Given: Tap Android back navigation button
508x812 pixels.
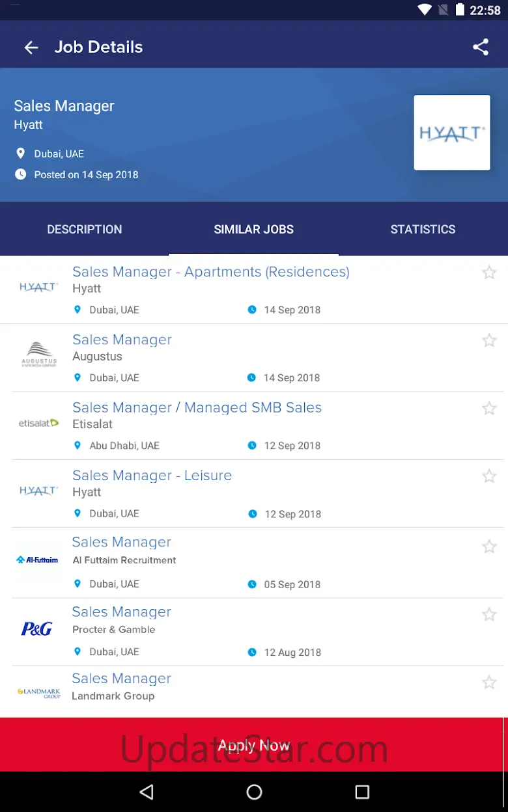Looking at the screenshot, I should click(147, 792).
